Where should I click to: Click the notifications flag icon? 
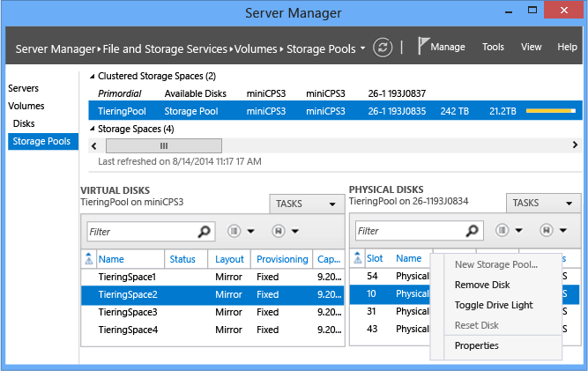tap(422, 47)
